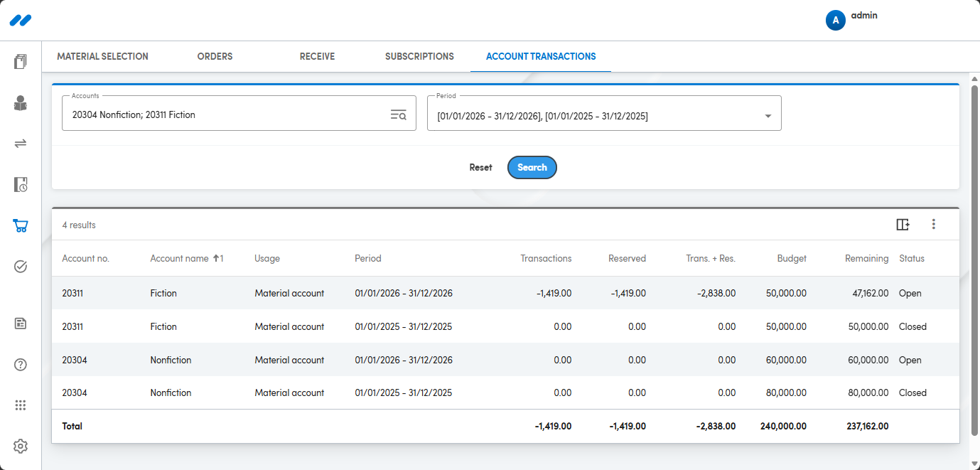Open the circulation arrows sidebar icon
The image size is (980, 470).
coord(21,144)
